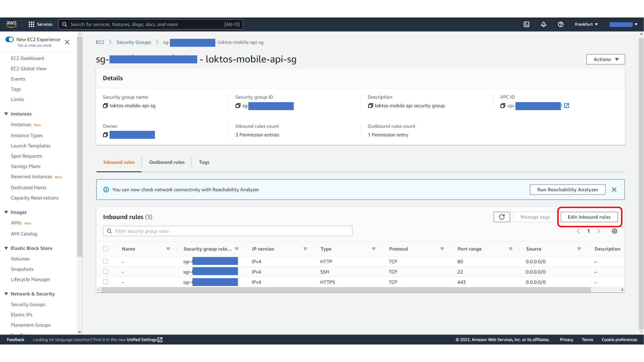The image size is (644, 362).
Task: Check the SSH port 22 rule
Action: (x=105, y=271)
